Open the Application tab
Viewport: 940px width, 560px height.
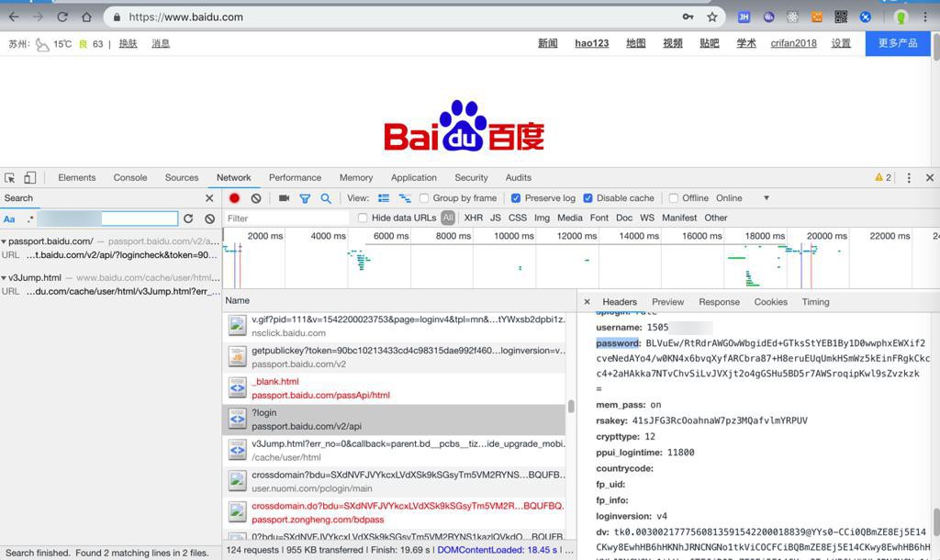414,177
